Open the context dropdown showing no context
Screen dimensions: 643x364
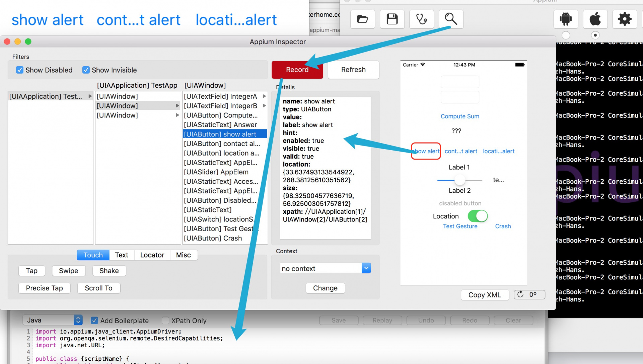326,268
